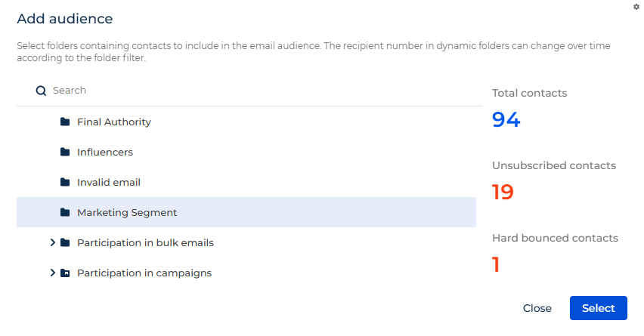Expand the Participation in campaigns folder
The width and height of the screenshot is (644, 336).
(x=52, y=273)
